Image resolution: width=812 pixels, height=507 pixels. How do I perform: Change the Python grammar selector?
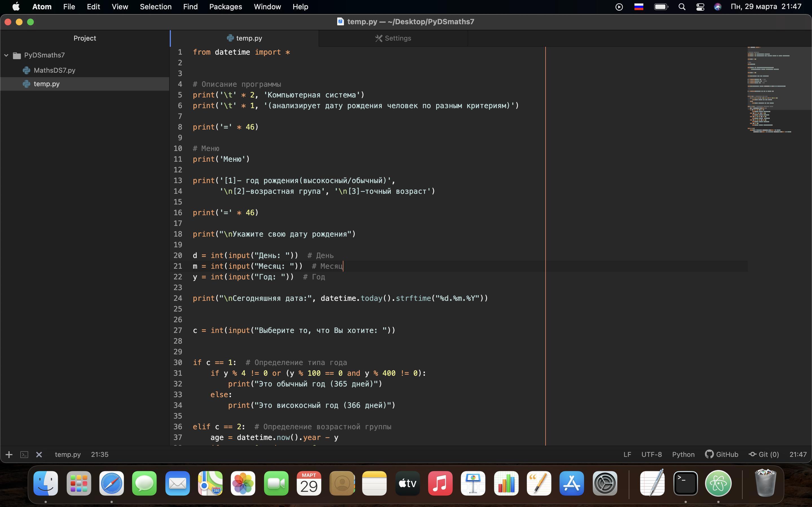coord(683,454)
